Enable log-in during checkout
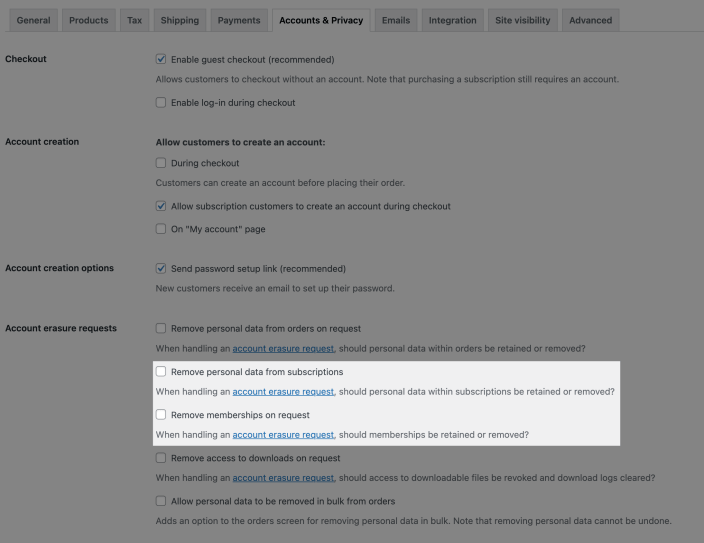 pyautogui.click(x=161, y=102)
